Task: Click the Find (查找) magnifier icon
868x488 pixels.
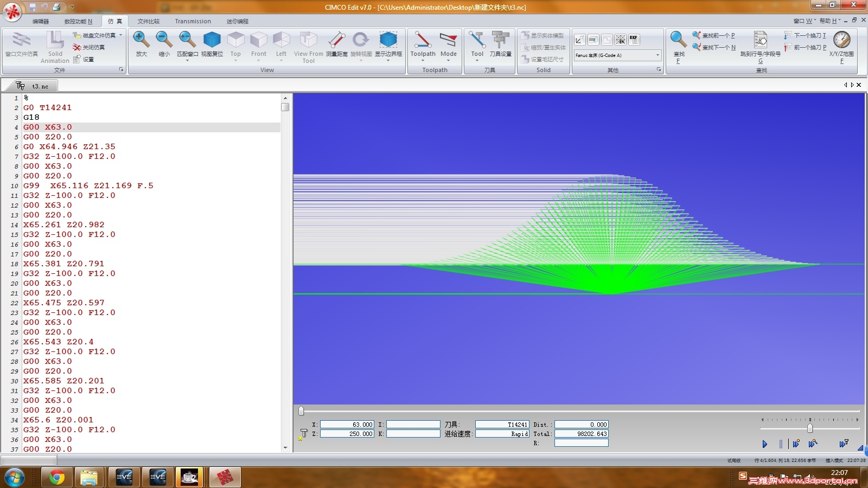Action: pos(678,40)
